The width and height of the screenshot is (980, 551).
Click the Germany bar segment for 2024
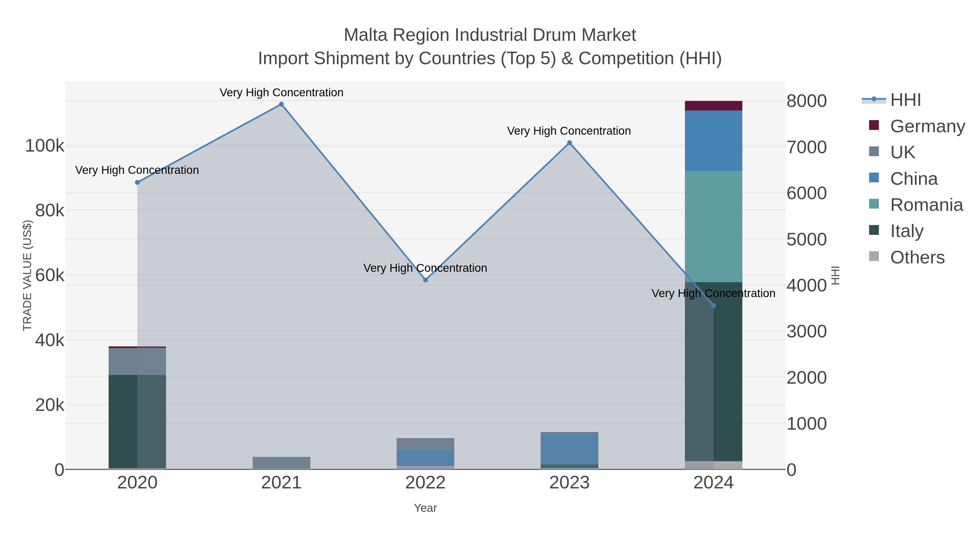[713, 106]
